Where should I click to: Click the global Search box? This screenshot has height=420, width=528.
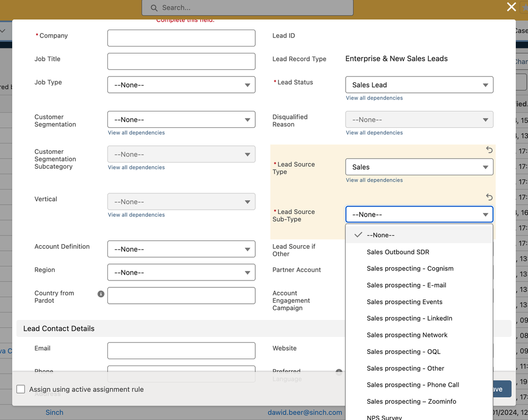247,7
